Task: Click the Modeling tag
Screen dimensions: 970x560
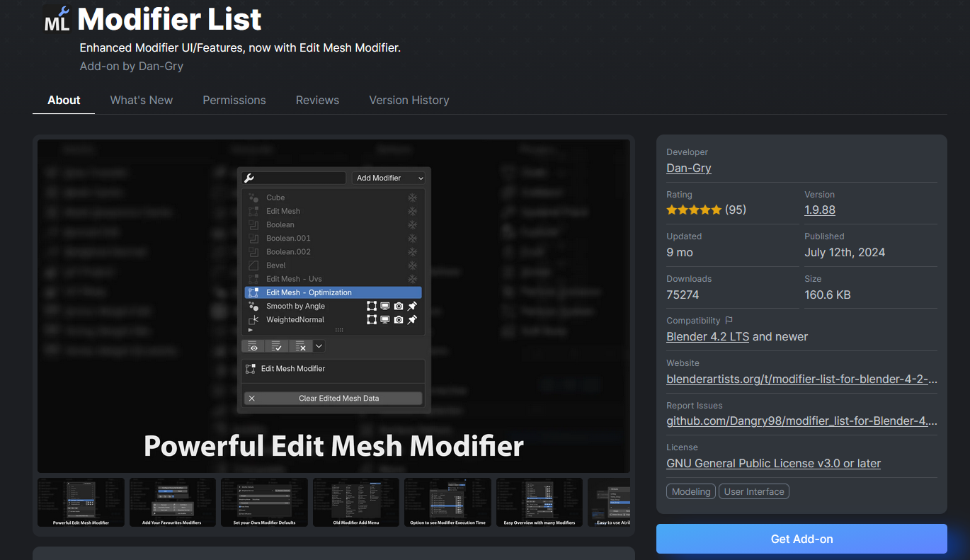Action: [x=691, y=491]
